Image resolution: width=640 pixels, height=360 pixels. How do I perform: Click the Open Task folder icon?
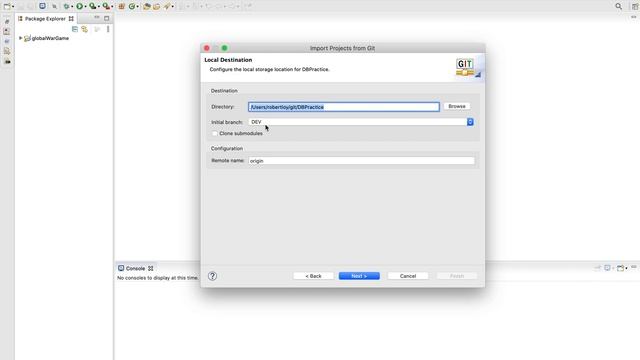156,6
